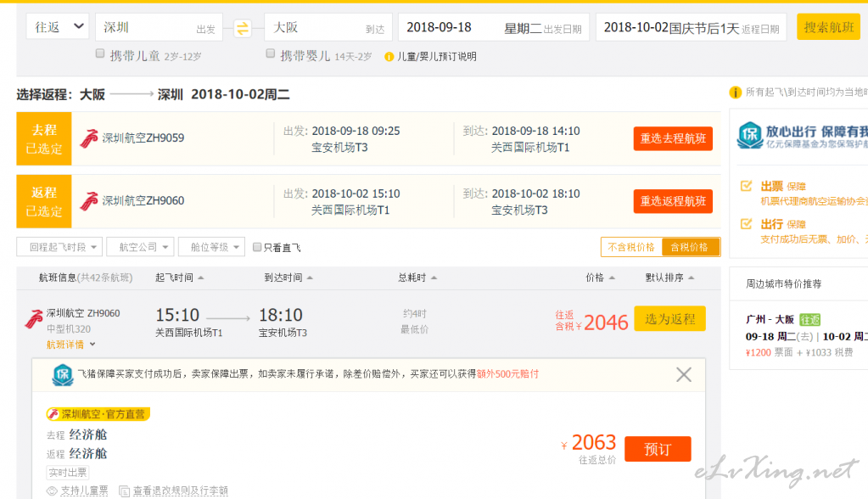
Task: Click the 去程已选定 label
Action: click(44, 138)
